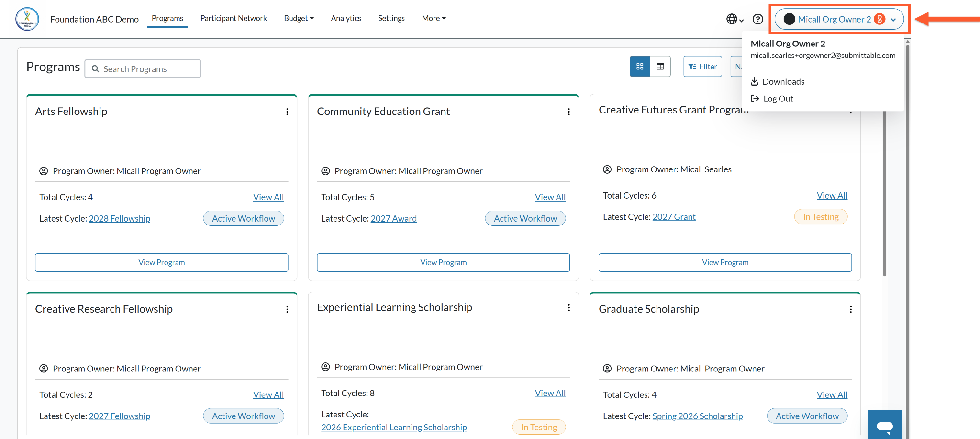This screenshot has height=439, width=980.
Task: View all cycles for Graduate Scholarship
Action: click(x=832, y=395)
